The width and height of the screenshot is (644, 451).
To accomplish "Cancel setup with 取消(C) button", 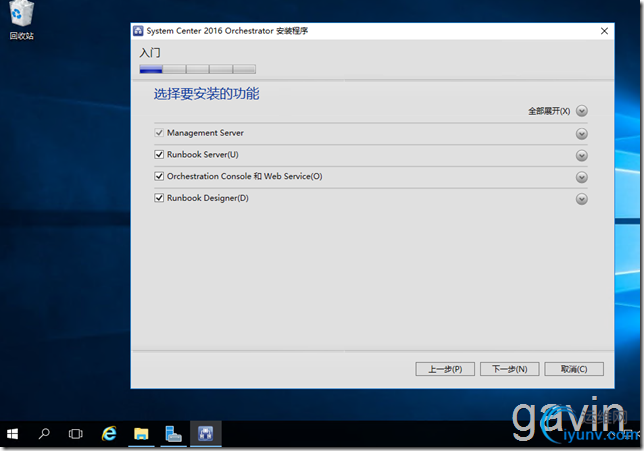I will 574,369.
